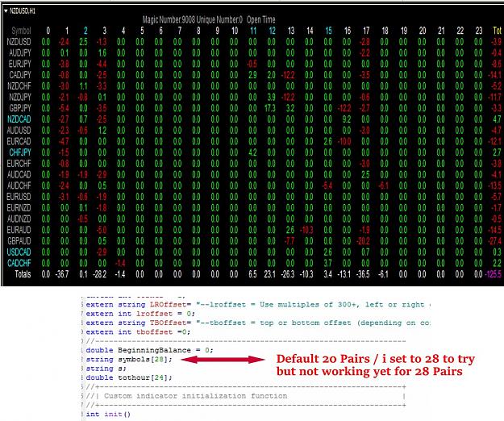The image size is (504, 421).
Task: Click the 9.2 value in NZDCAD row
Action: tap(347, 119)
